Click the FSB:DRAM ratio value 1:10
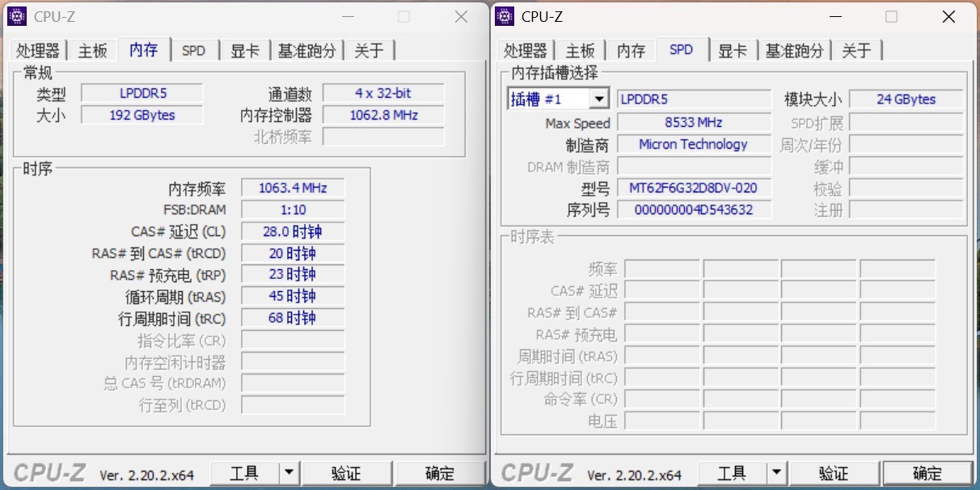980x490 pixels. 293,210
